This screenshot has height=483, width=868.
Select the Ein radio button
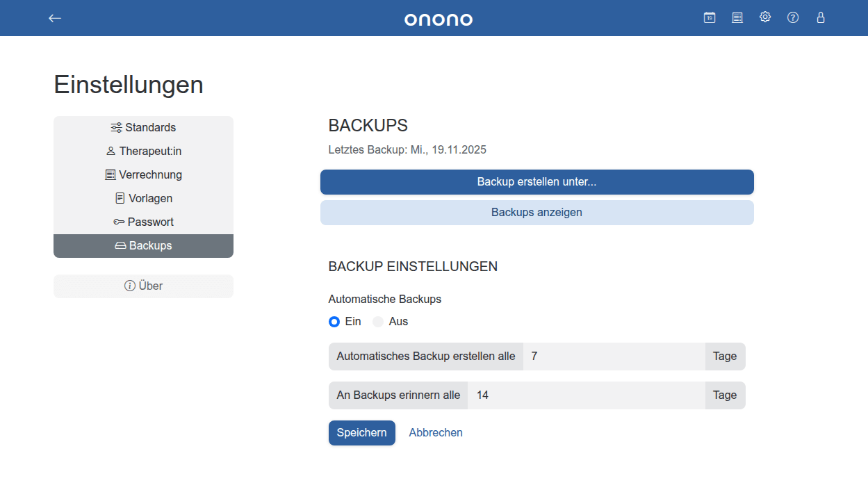pos(334,321)
